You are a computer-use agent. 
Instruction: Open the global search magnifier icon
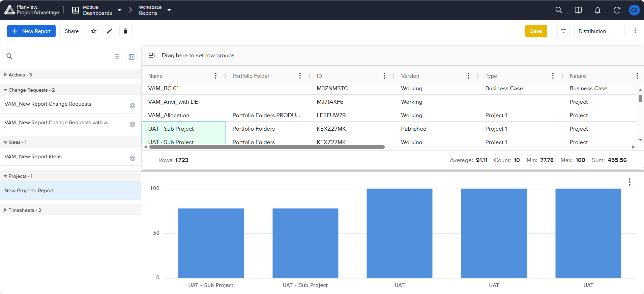coord(559,10)
